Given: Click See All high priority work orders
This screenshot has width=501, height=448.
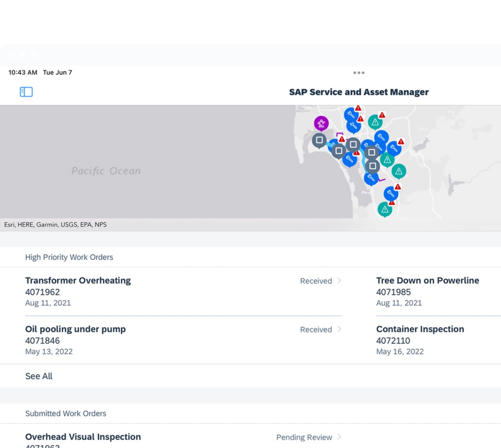Looking at the screenshot, I should [x=39, y=376].
